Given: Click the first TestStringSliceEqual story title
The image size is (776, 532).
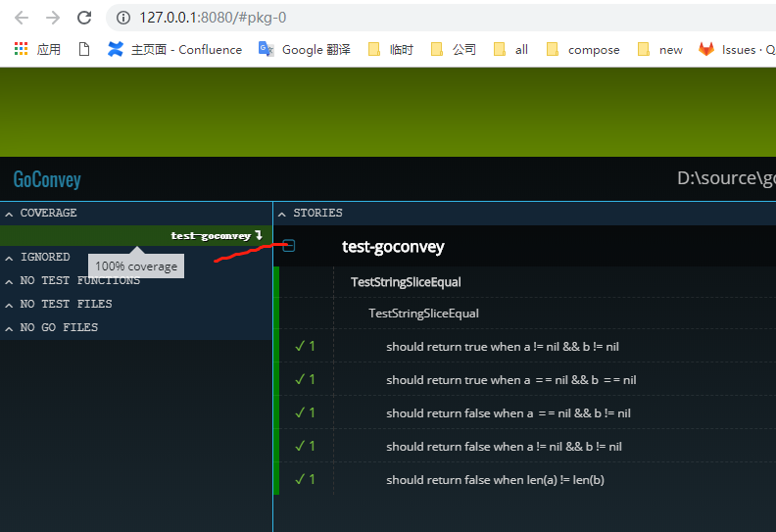Looking at the screenshot, I should click(x=406, y=282).
